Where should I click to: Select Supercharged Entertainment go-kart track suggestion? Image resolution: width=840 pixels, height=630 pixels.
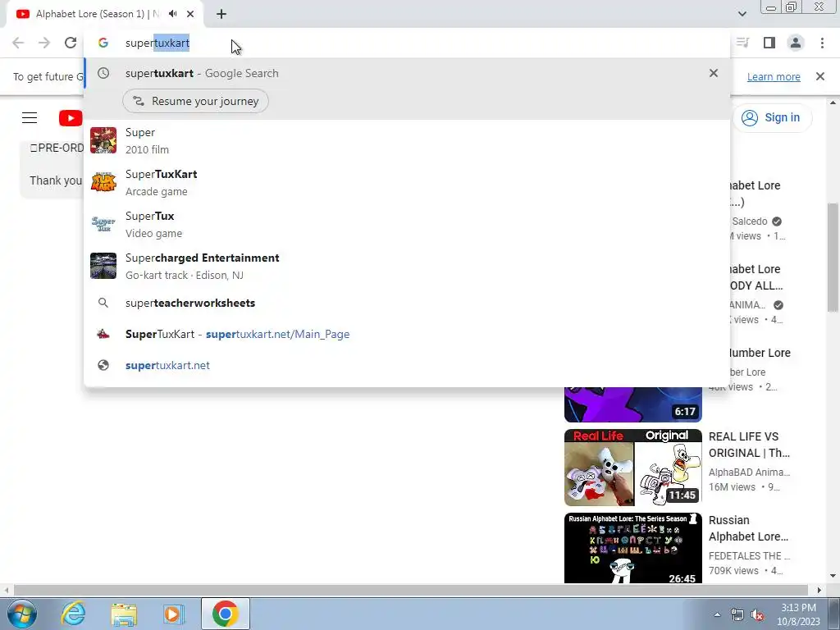[407, 267]
